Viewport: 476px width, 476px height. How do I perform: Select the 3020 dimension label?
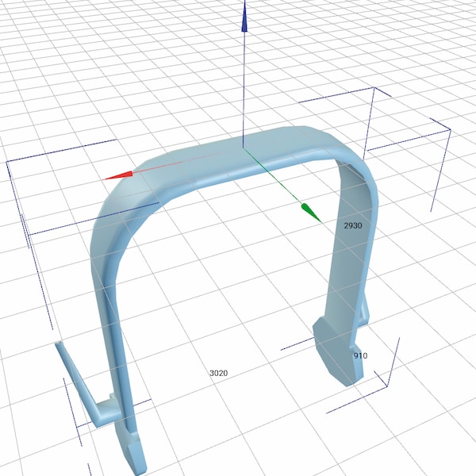[218, 372]
